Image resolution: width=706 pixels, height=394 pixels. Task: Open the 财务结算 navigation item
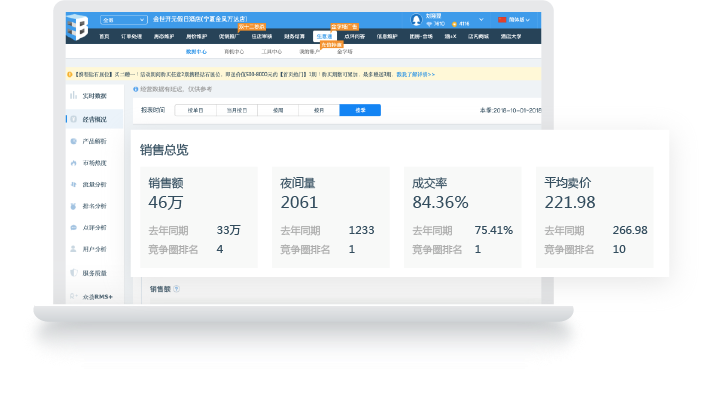tap(294, 36)
